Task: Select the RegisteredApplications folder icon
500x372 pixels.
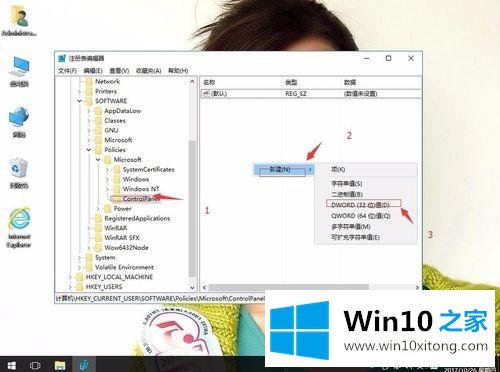Action: [98, 219]
